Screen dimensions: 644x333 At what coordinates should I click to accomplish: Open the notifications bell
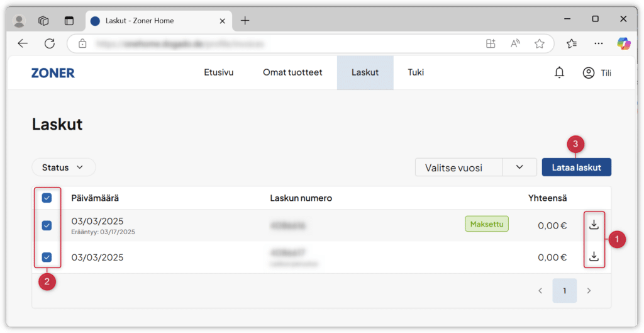point(559,73)
